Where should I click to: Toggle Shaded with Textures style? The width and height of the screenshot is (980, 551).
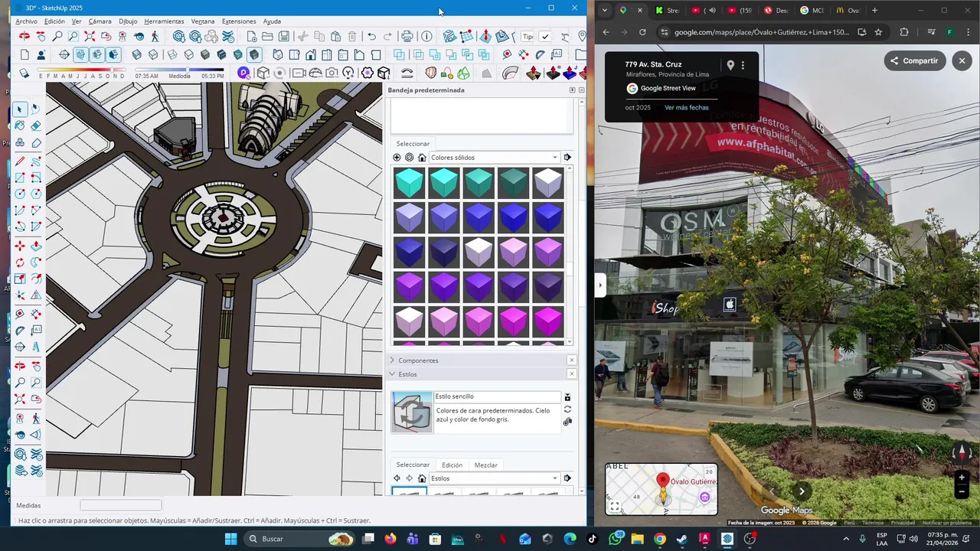coord(221,55)
